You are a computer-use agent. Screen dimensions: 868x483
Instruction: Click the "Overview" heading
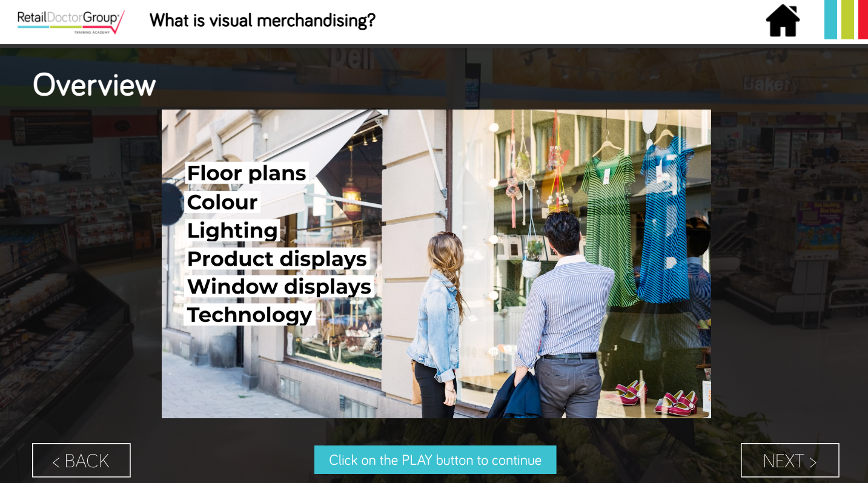(94, 85)
